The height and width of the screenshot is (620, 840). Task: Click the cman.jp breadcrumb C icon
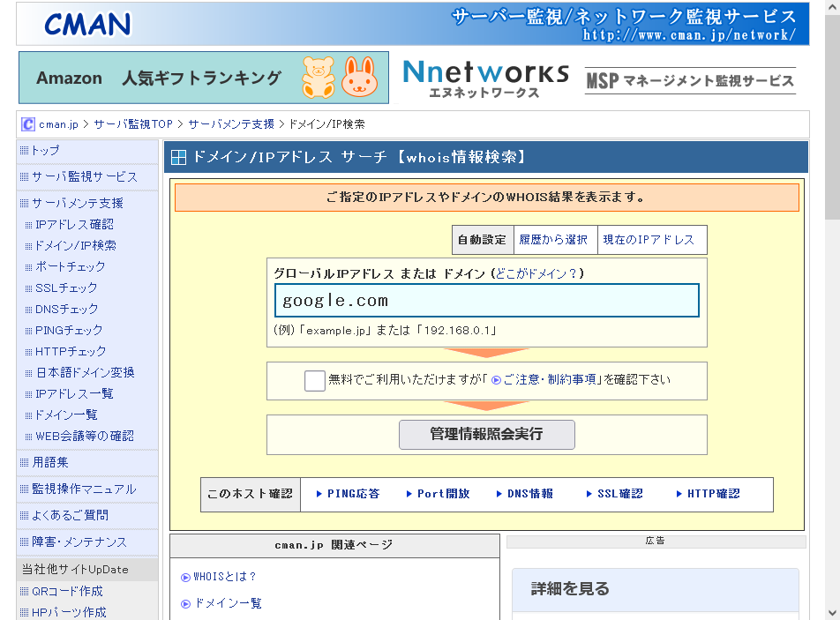[x=28, y=124]
